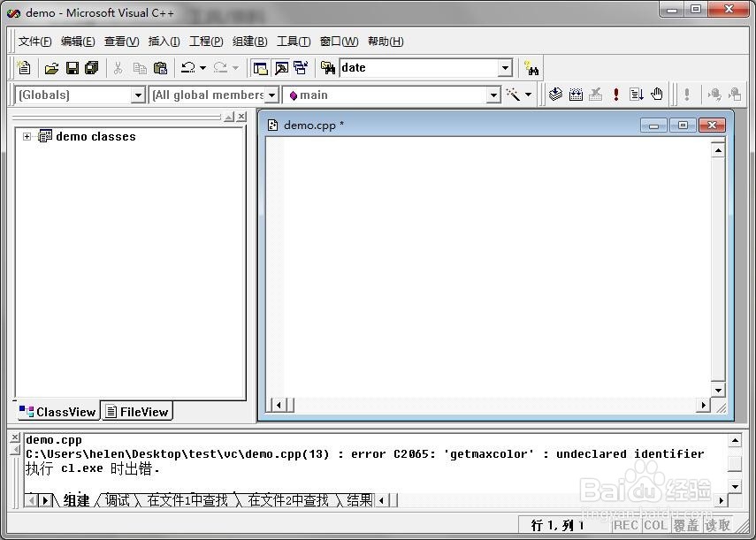
Task: Click the New Text File toolbar icon
Action: coord(24,68)
